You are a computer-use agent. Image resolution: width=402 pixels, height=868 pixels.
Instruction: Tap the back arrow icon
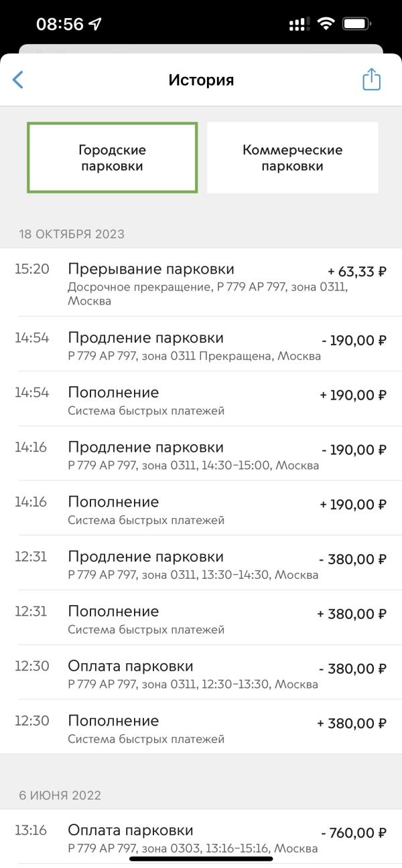[x=18, y=80]
